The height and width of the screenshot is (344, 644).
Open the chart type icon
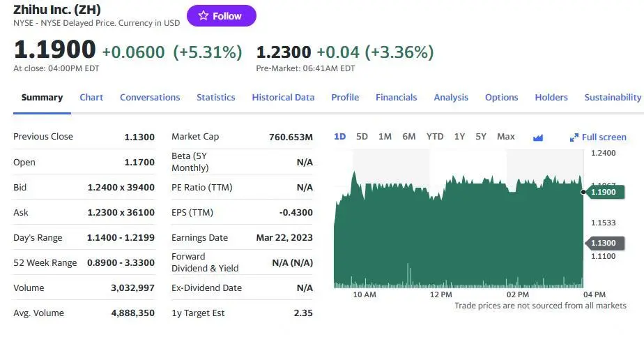[537, 137]
